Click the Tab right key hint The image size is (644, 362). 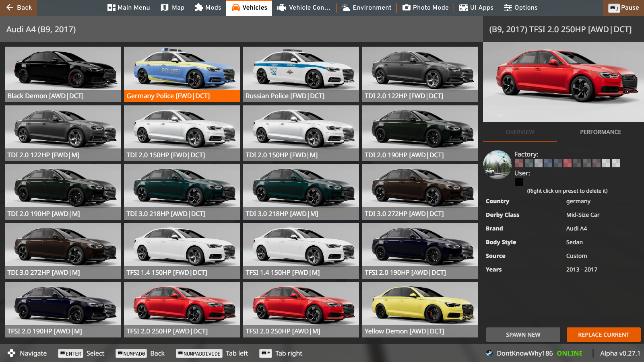pos(281,353)
